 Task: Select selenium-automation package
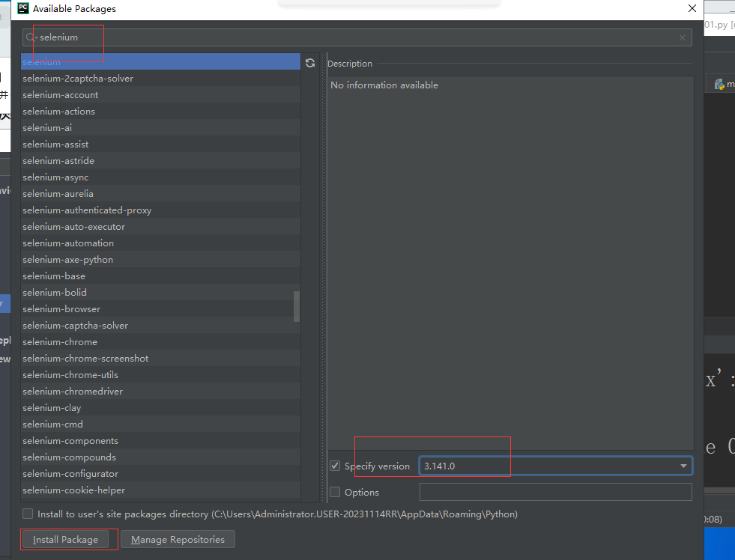[160, 243]
